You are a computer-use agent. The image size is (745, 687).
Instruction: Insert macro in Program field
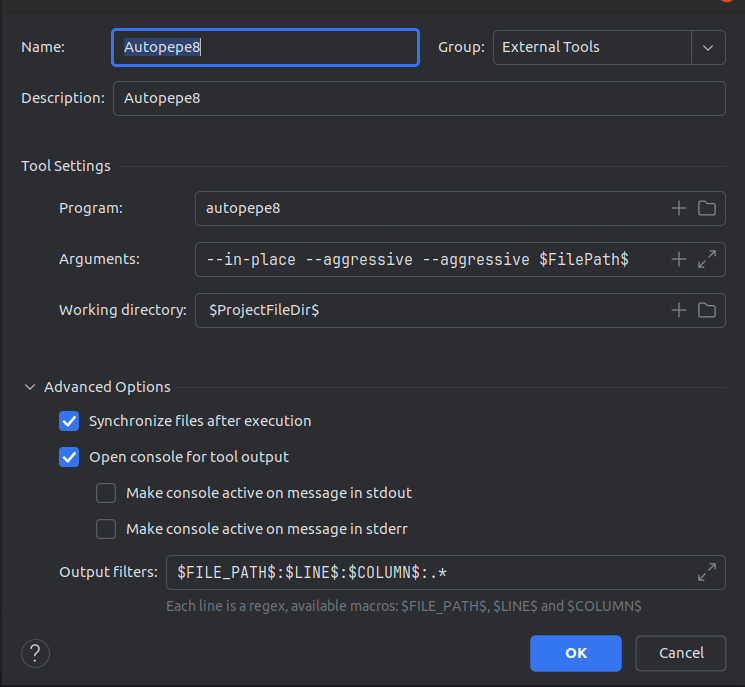tap(678, 208)
